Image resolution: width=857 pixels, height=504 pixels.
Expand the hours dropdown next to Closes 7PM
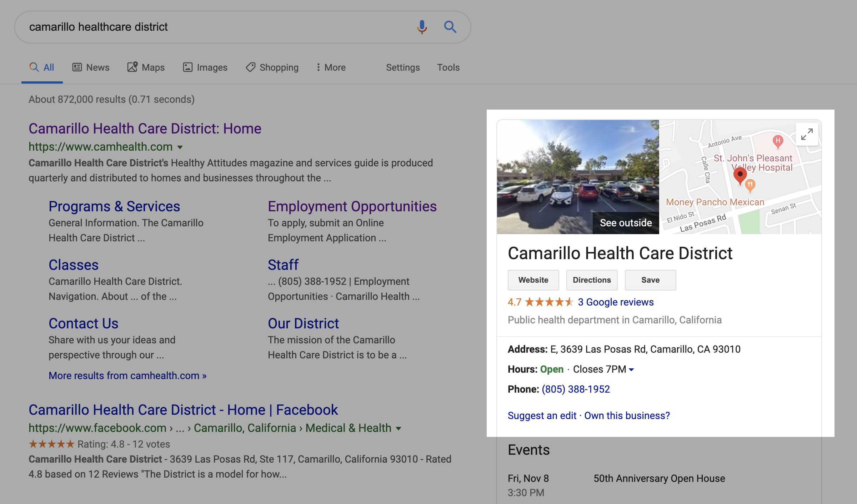click(631, 370)
